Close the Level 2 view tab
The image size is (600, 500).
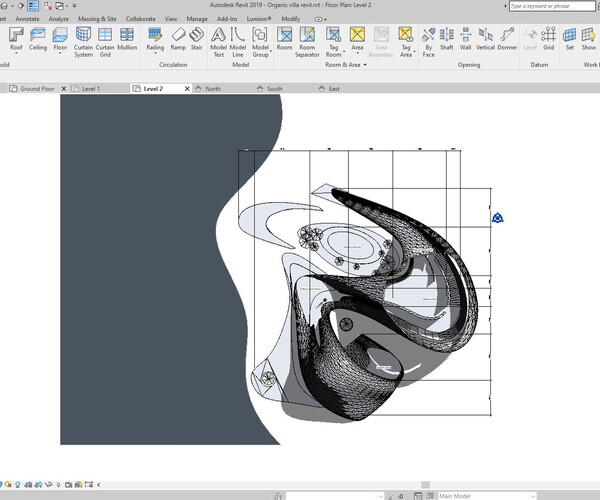[x=186, y=89]
